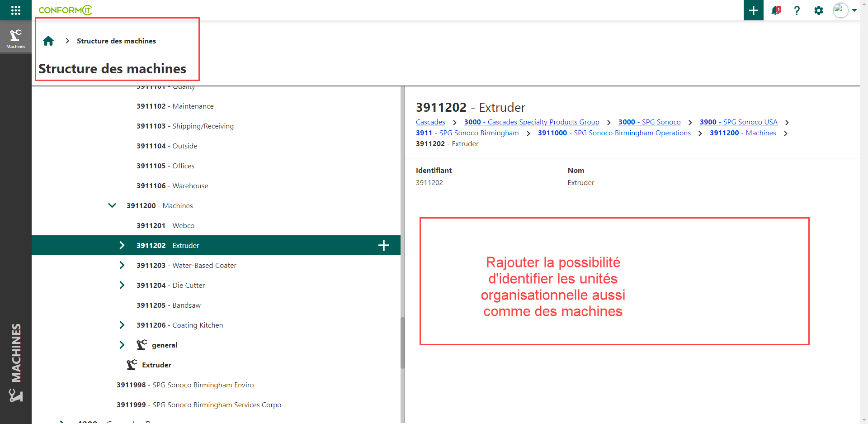Select 3911201 - Webco in the tree
Viewport: 868px width, 424px height.
[x=165, y=225]
